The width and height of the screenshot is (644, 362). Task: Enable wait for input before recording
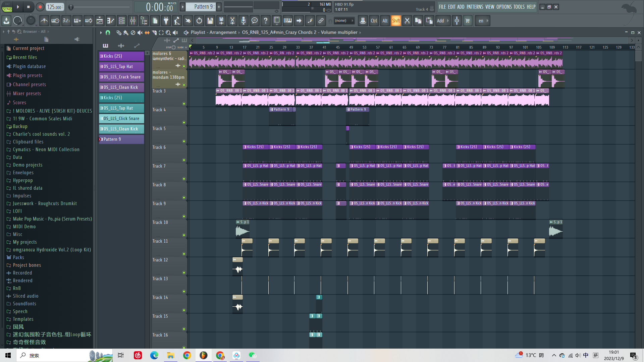coord(55,21)
